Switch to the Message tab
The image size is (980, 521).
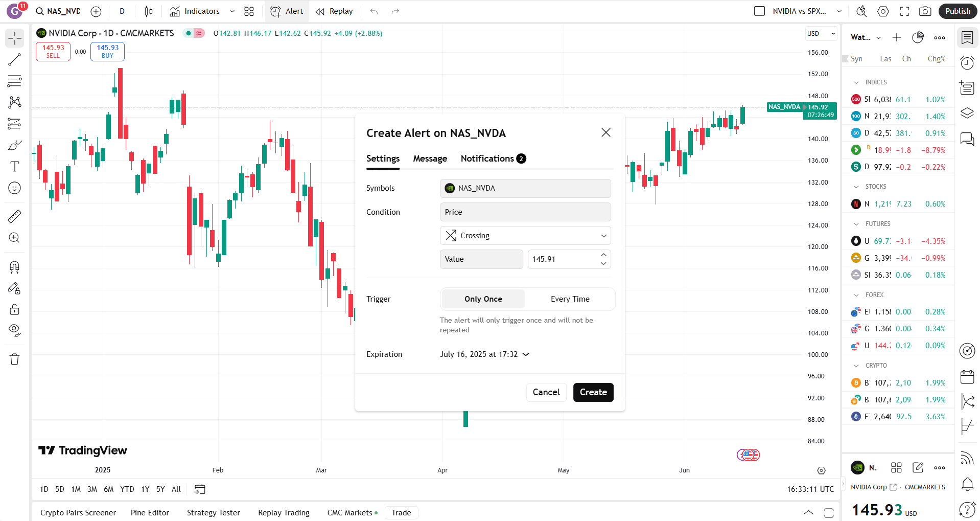click(x=430, y=158)
